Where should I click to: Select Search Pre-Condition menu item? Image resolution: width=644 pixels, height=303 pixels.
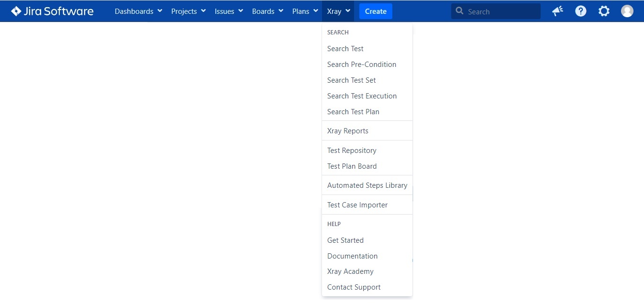367,65
